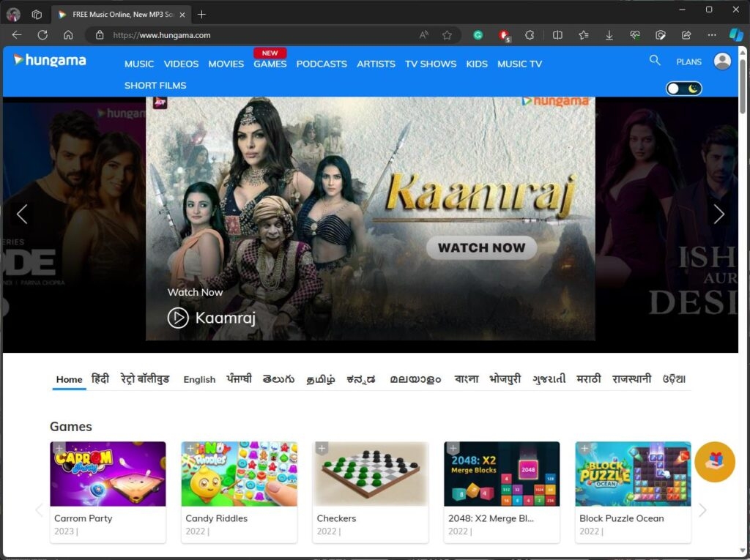
Task: Open the MUSIC TV menu
Action: (x=519, y=64)
